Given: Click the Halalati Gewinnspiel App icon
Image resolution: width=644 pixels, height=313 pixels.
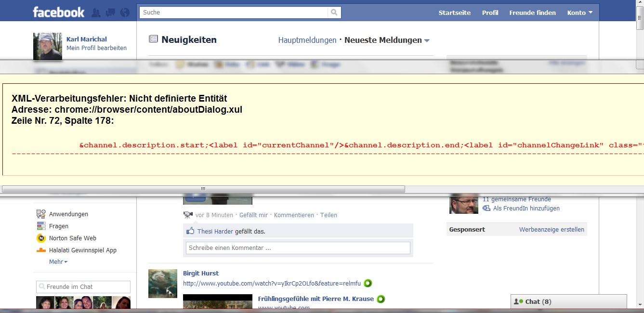Looking at the screenshot, I should coord(41,250).
